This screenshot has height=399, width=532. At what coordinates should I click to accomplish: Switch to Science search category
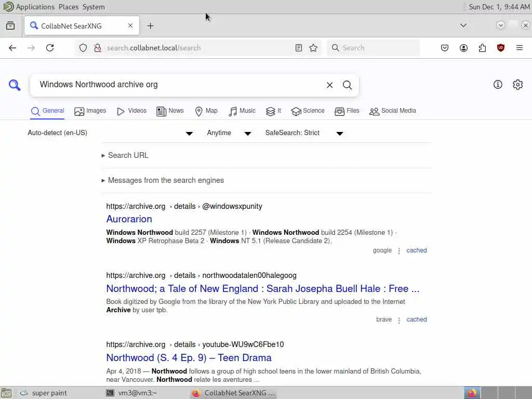[308, 111]
